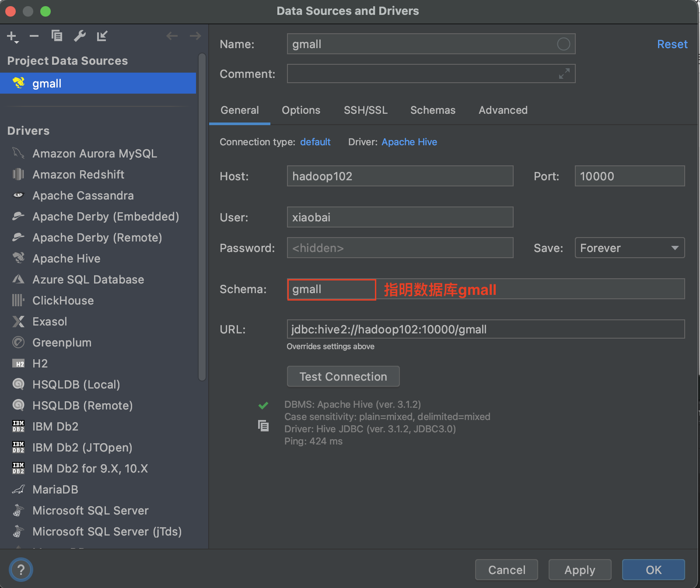Screen dimensions: 700x588
Task: Click into the URL field with jdbc:hive2 address
Action: click(486, 329)
